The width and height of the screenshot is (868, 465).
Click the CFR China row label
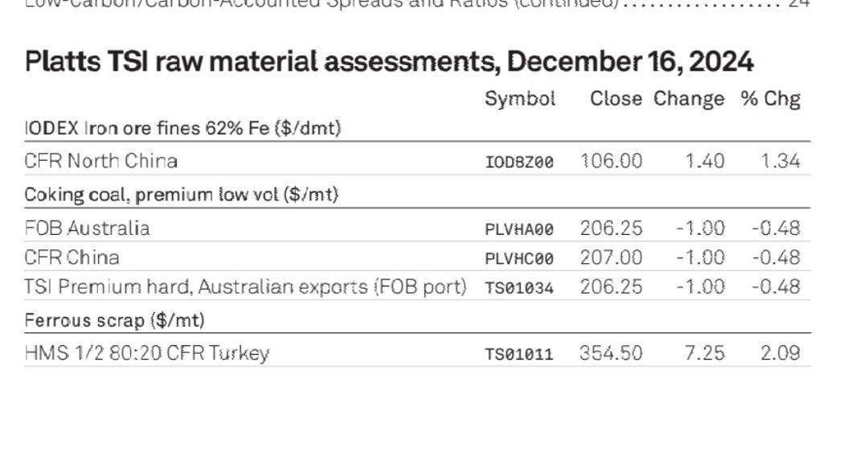pyautogui.click(x=72, y=257)
